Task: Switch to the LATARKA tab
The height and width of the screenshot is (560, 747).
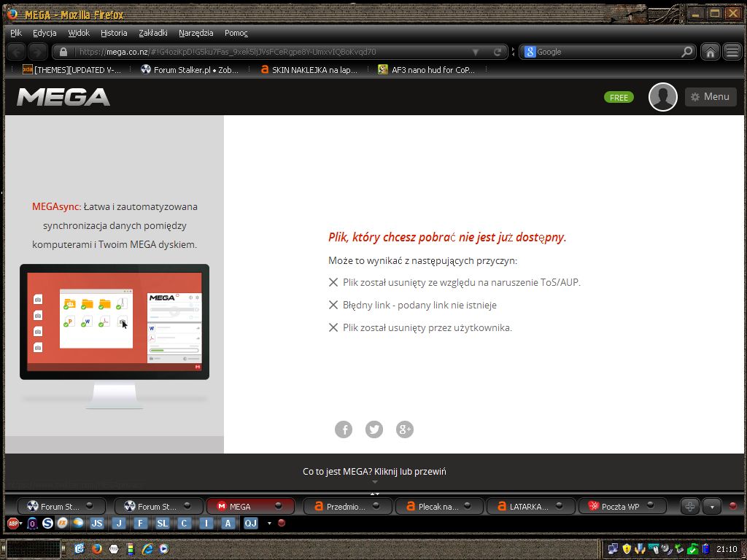Action: point(530,506)
